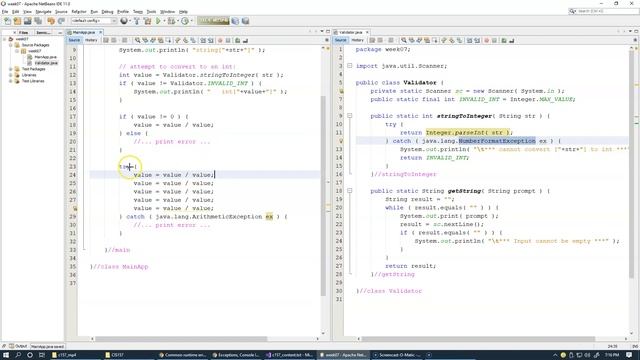The image size is (640, 360).
Task: Click the Debug Project toolbar icon
Action: coord(171,21)
